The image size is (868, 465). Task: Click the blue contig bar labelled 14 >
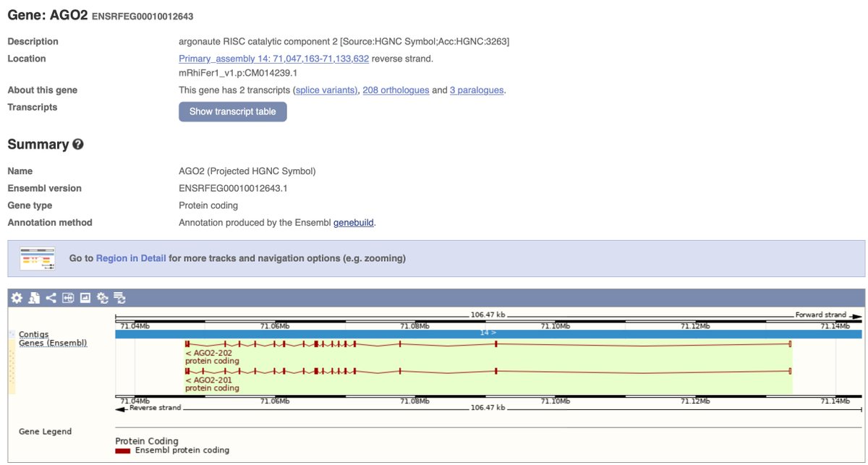click(x=488, y=333)
